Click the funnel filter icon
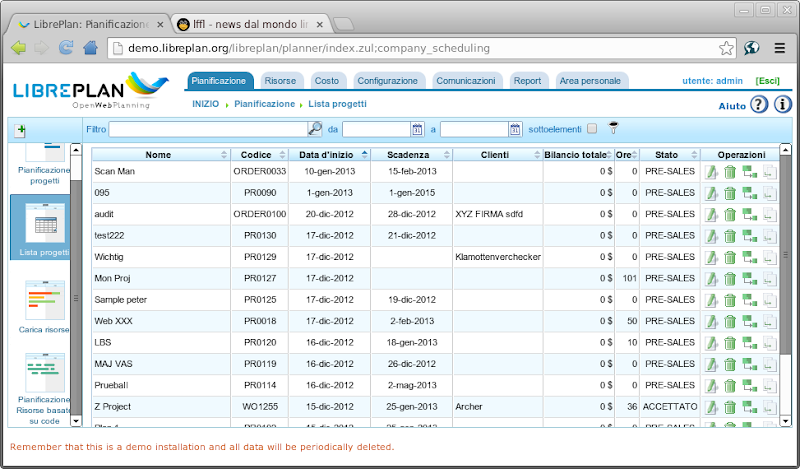 coord(614,128)
